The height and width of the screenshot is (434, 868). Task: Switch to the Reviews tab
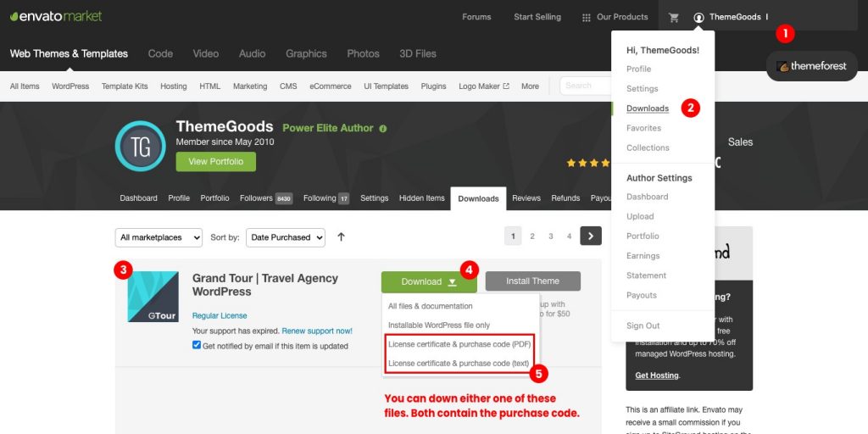tap(526, 198)
